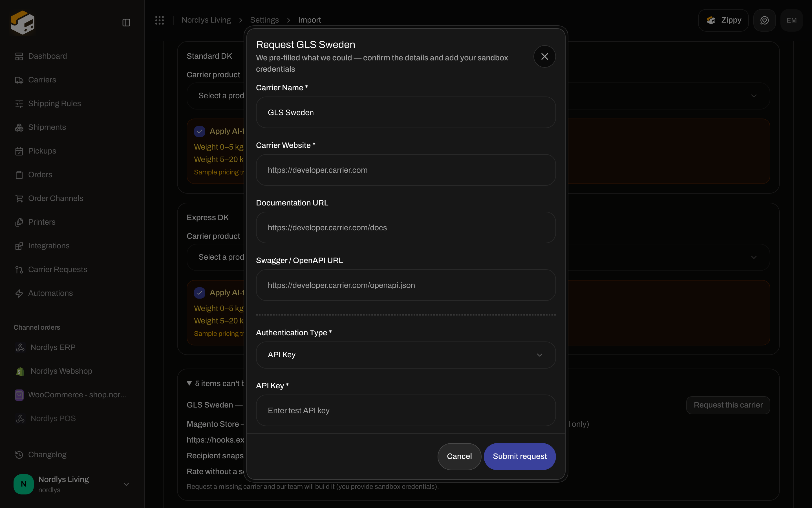Open the Changelog history icon
The height and width of the screenshot is (508, 812).
click(19, 455)
